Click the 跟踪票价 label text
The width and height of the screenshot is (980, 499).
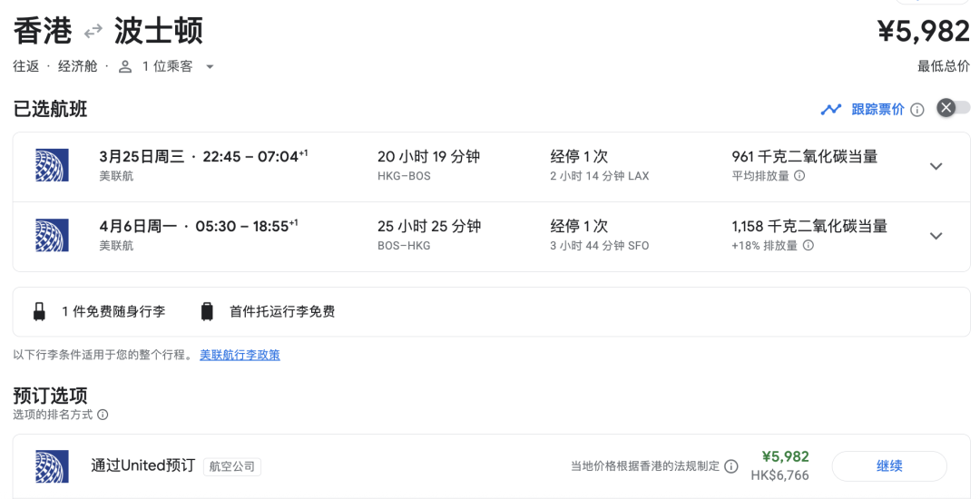[877, 110]
